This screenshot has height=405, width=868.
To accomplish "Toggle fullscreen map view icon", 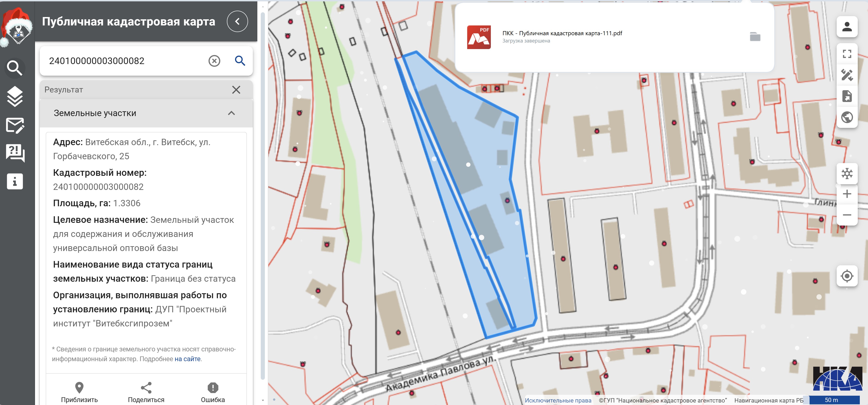I will pyautogui.click(x=847, y=54).
